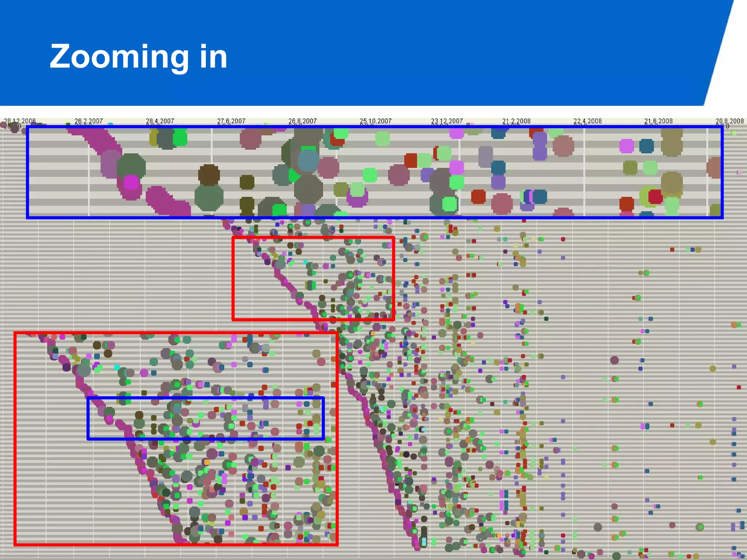Click red square left of pink circle
The height and width of the screenshot is (560, 747).
(x=478, y=197)
